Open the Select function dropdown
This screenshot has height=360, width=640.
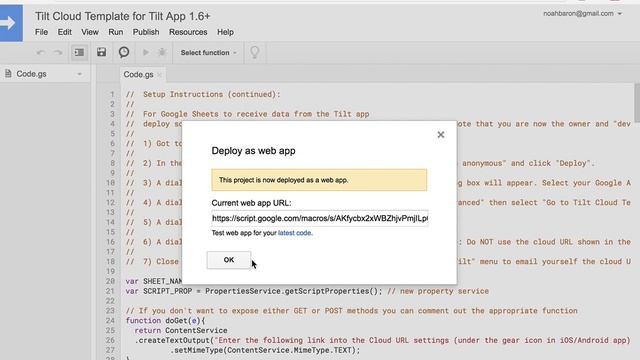coord(209,53)
